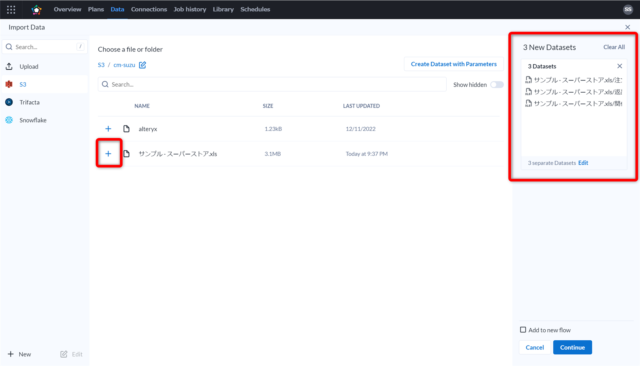Close the Import Data dialog

click(627, 27)
